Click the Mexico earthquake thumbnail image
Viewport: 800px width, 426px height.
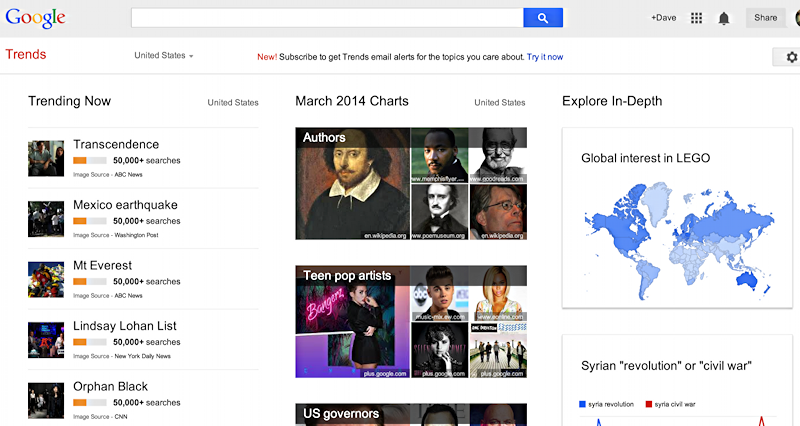click(x=46, y=219)
